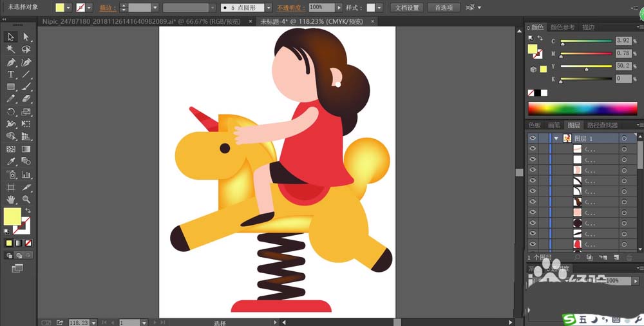The height and width of the screenshot is (326, 644).
Task: Select the Type (T) tool
Action: (x=11, y=74)
